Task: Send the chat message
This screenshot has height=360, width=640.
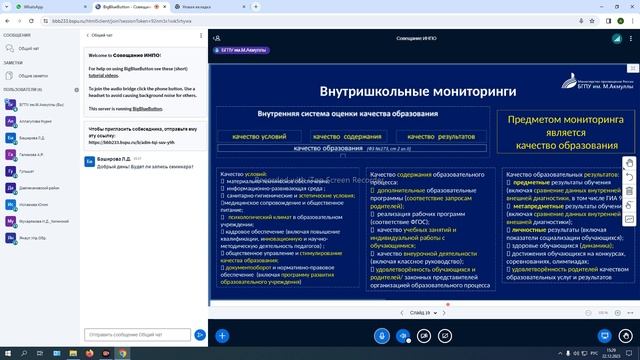Action: [x=200, y=335]
